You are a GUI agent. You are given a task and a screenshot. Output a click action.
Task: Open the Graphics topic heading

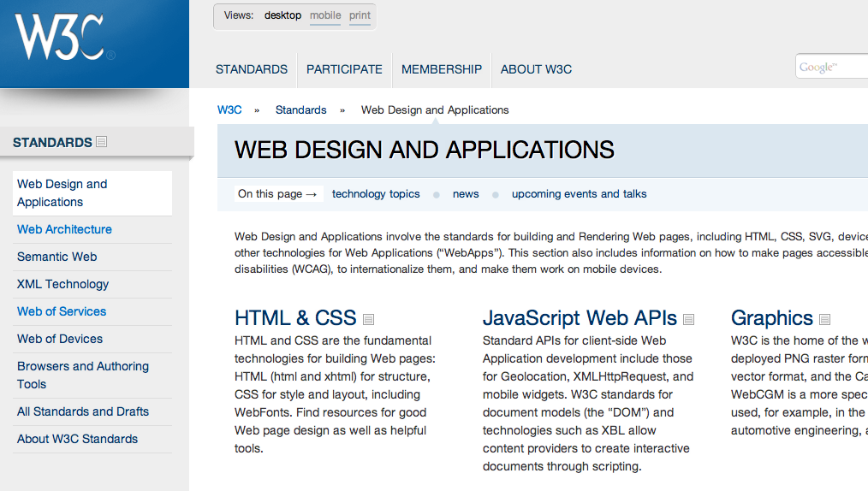click(x=771, y=318)
